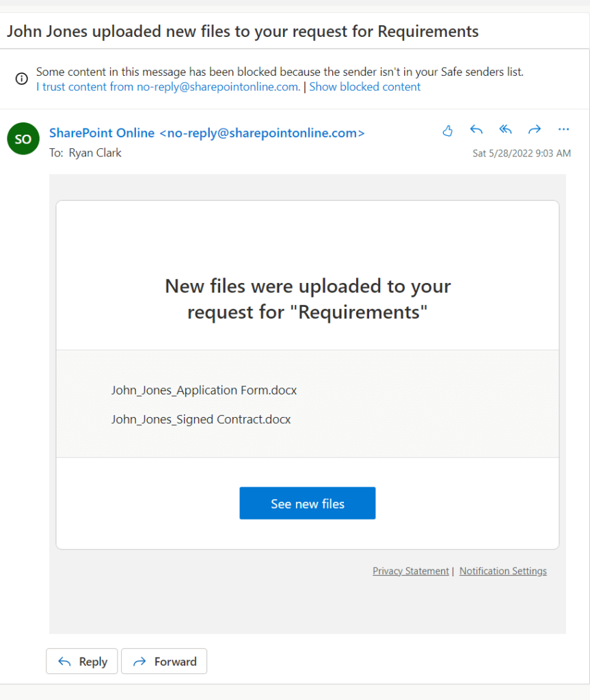The image size is (590, 700).
Task: Click Show blocked content link
Action: [x=365, y=87]
